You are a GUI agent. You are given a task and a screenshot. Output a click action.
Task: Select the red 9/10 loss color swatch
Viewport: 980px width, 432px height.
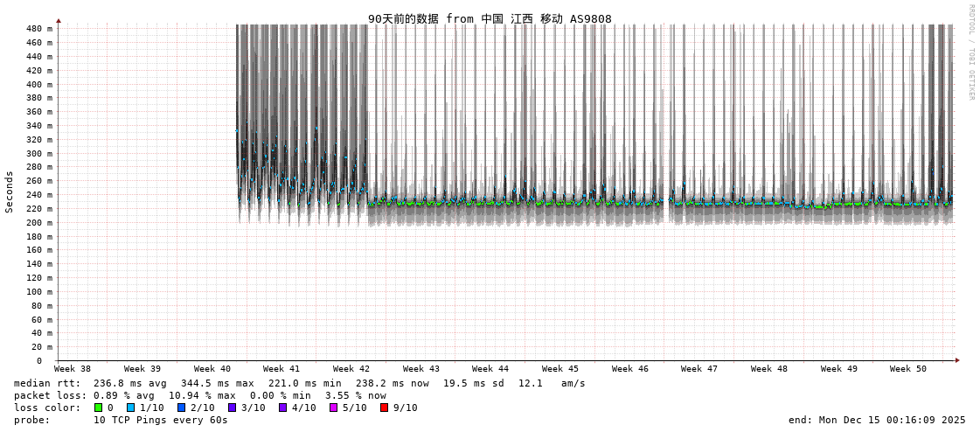[384, 408]
